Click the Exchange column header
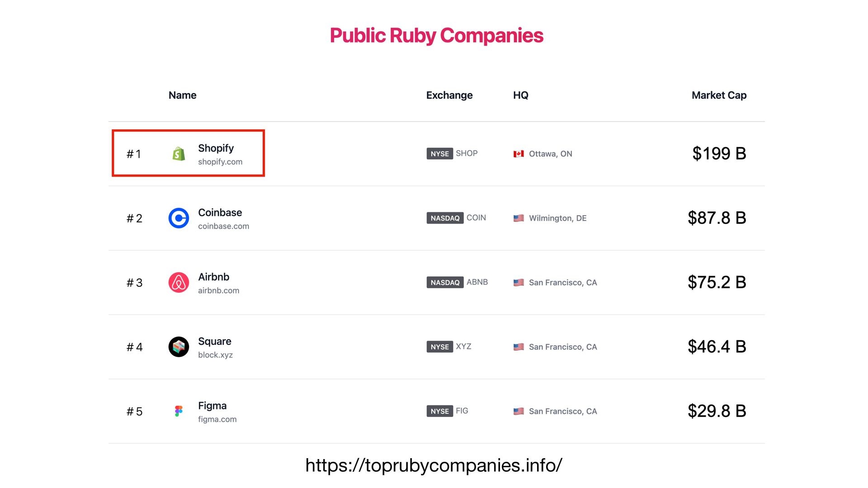 (449, 95)
